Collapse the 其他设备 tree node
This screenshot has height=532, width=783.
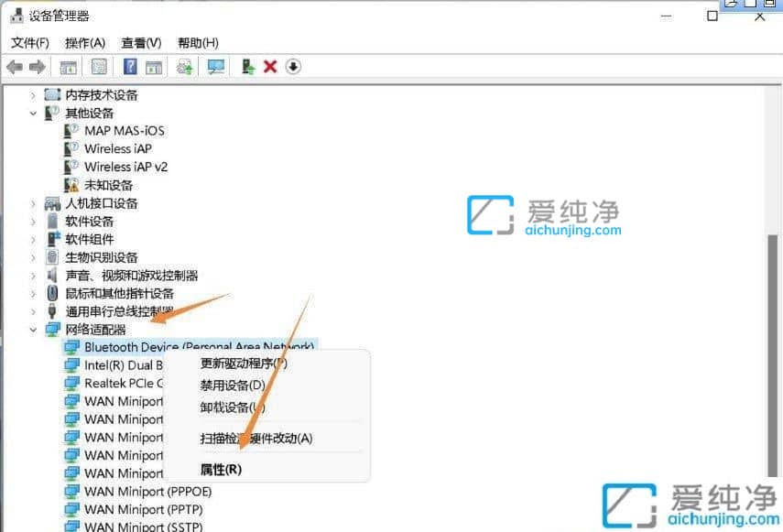[x=35, y=113]
